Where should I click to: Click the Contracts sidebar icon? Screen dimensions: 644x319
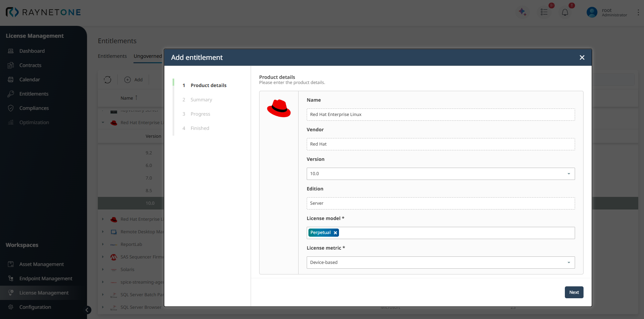(11, 65)
